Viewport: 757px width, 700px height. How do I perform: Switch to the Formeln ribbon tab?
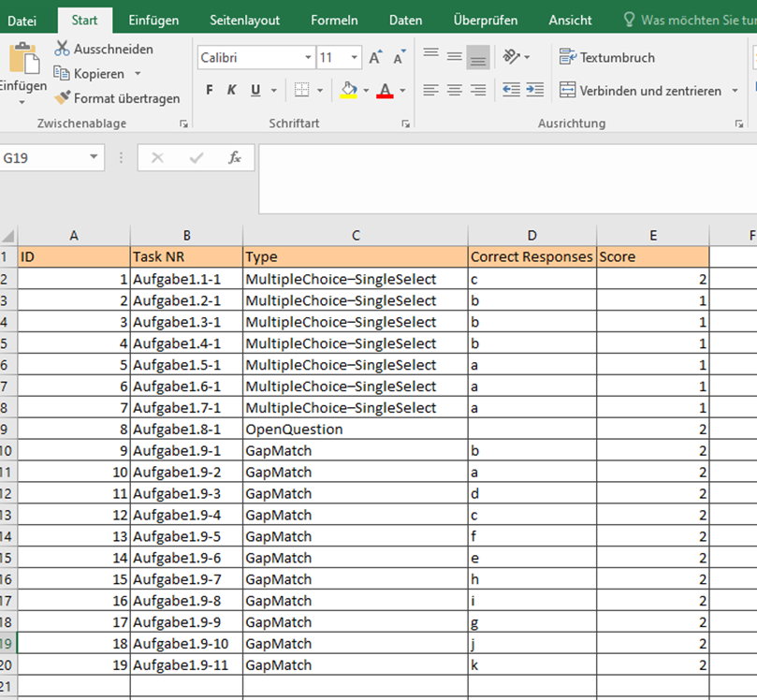(x=334, y=19)
